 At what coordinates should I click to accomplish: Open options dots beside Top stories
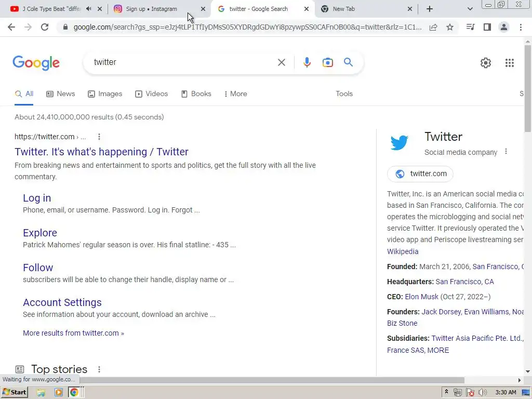(99, 369)
